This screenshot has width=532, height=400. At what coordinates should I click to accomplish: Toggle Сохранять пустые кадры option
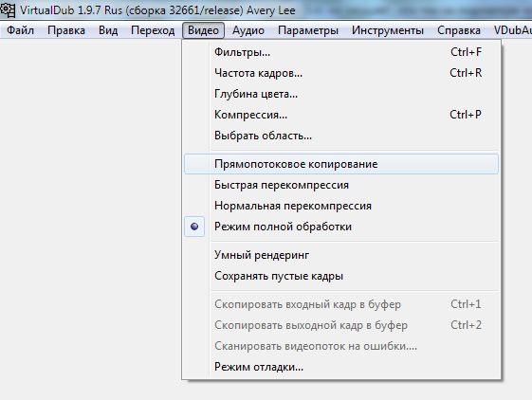point(341,276)
